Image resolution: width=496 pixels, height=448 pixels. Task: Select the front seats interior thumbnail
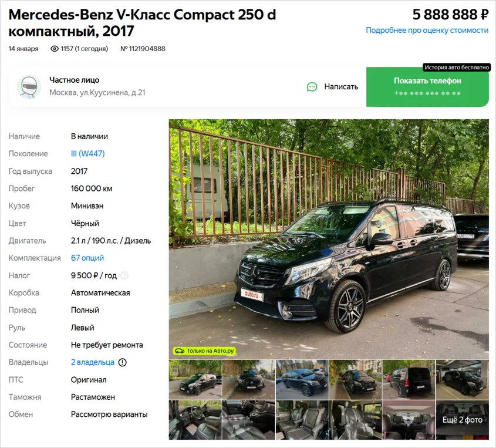195,420
